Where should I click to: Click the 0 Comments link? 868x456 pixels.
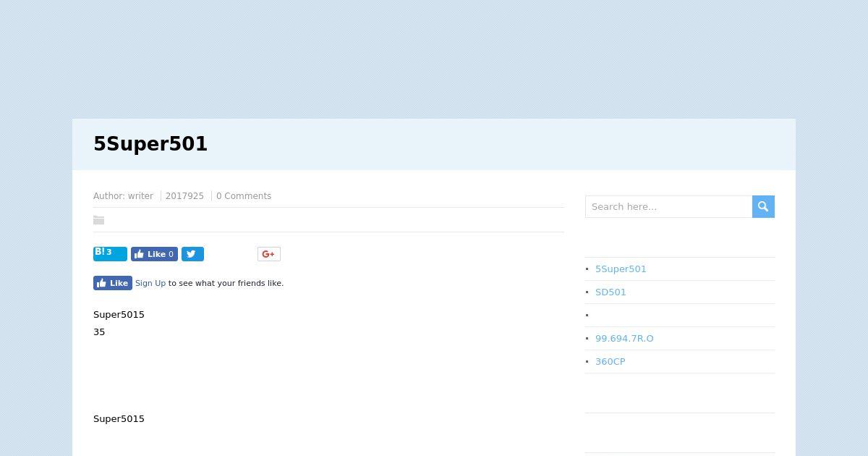[244, 196]
